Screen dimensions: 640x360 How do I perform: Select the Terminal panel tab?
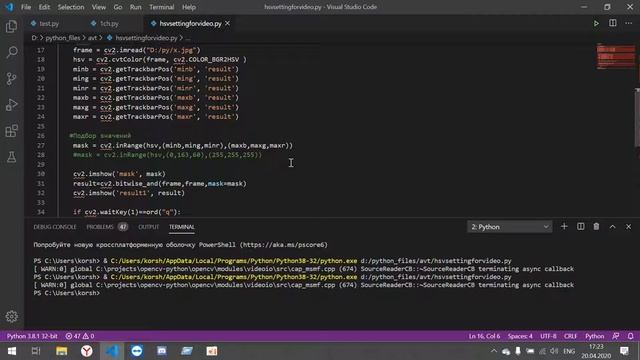182,227
